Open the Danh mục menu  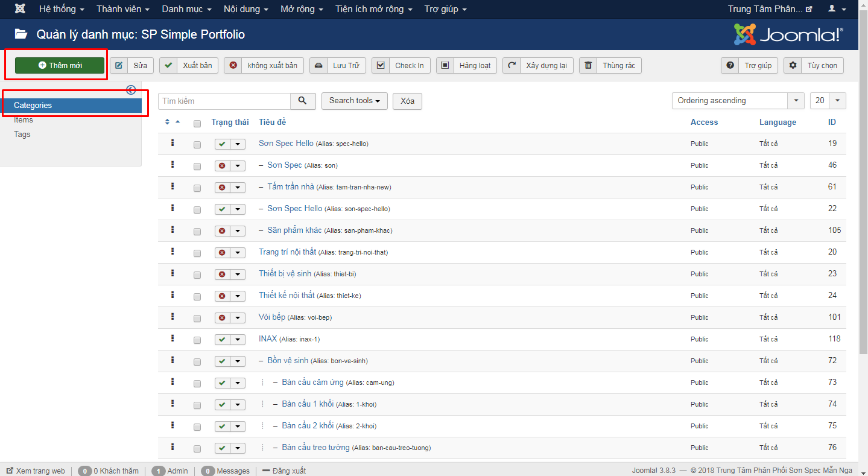(186, 9)
